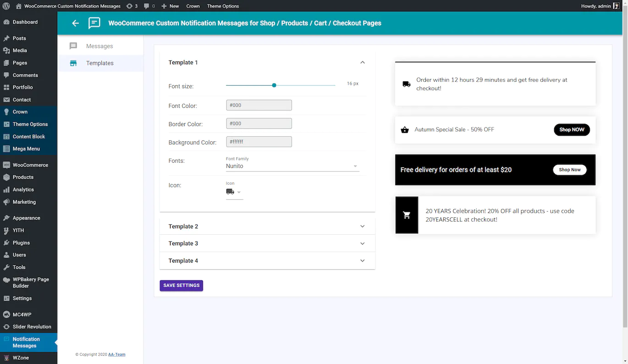The height and width of the screenshot is (364, 628).
Task: Collapse the Template 1 panel
Action: (363, 62)
